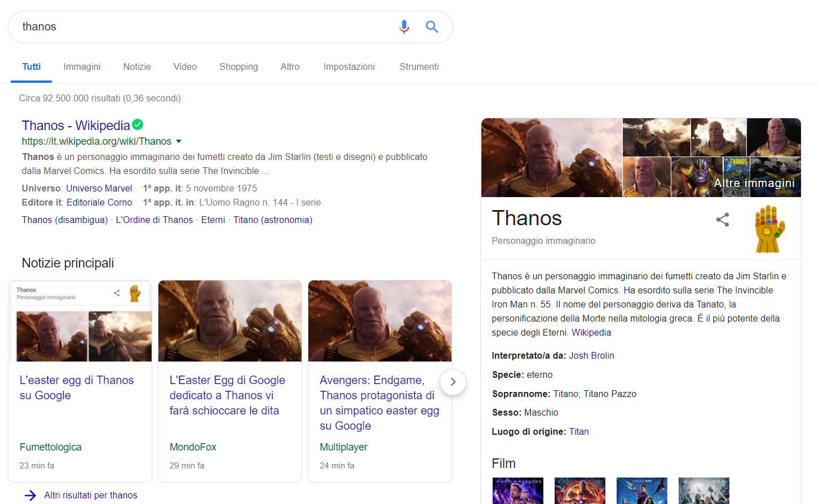Open the Altro search category menu
Screen dimensions: 819x504
pyautogui.click(x=290, y=66)
